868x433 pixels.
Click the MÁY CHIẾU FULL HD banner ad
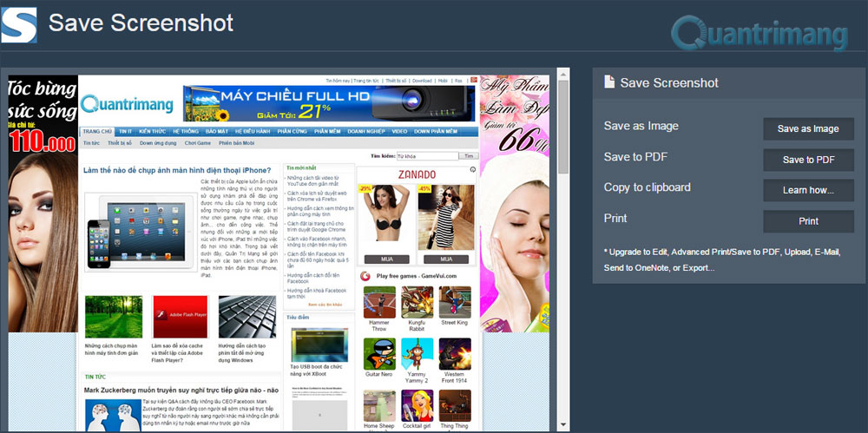point(329,103)
